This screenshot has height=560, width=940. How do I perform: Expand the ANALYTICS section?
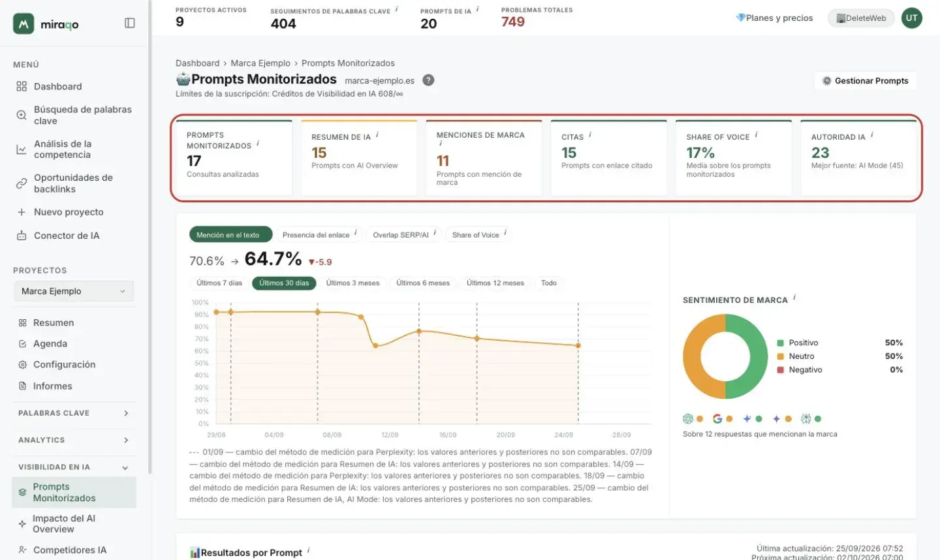(74, 441)
